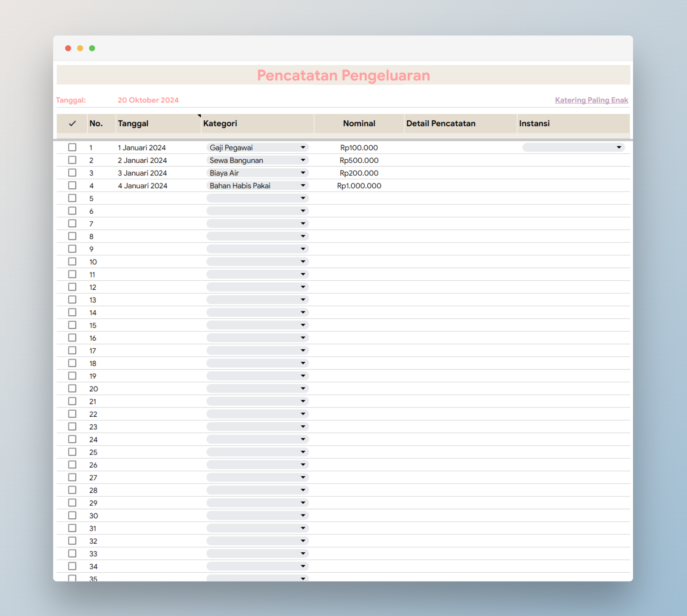Click the checkmark header icon

(72, 124)
